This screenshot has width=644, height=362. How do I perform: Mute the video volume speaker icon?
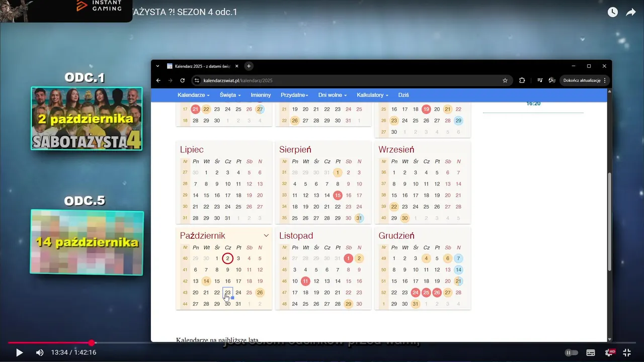pos(39,352)
